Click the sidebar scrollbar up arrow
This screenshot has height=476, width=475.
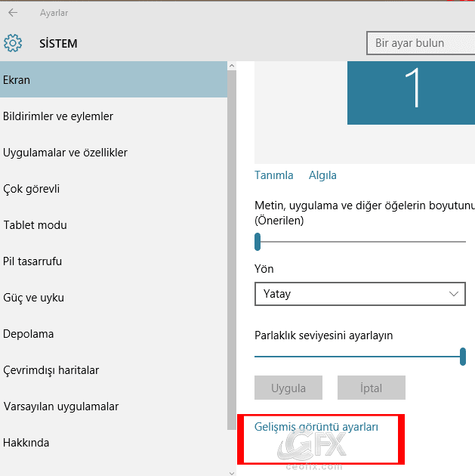pos(232,66)
